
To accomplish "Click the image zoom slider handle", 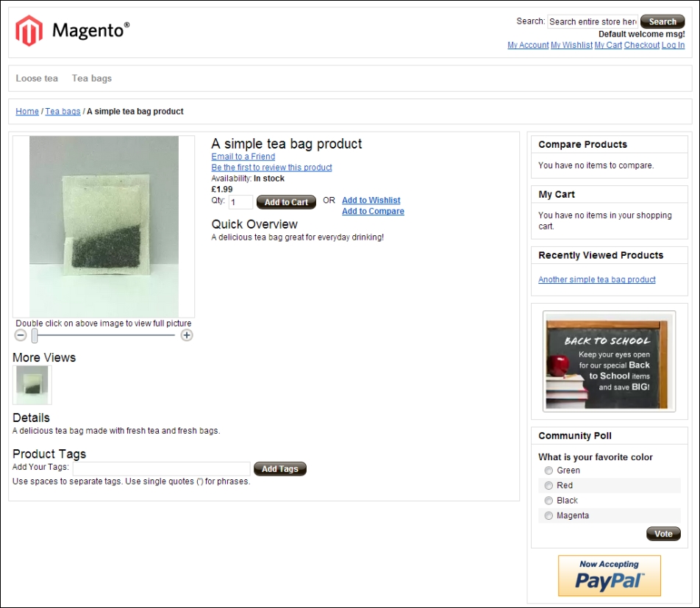I will 35,336.
